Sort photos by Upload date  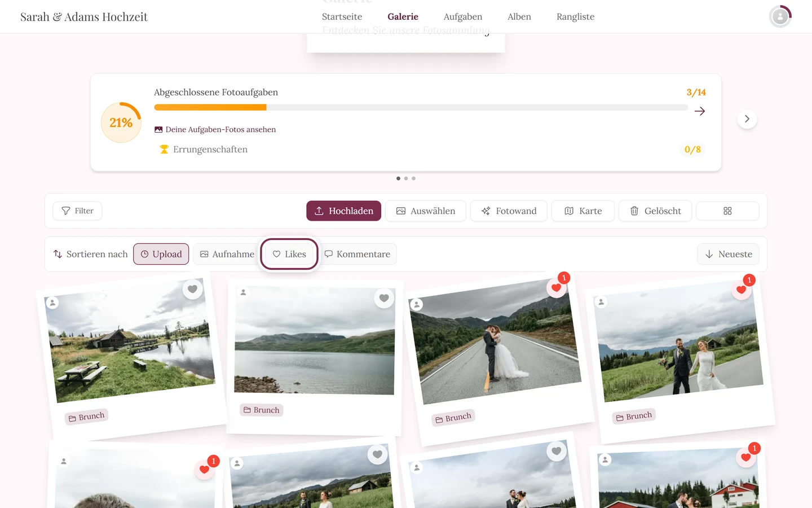pyautogui.click(x=161, y=254)
